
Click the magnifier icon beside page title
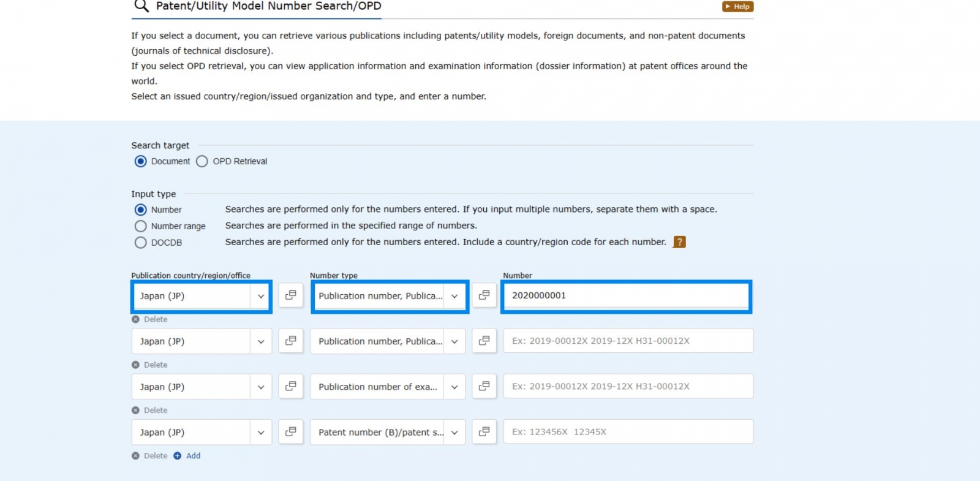[x=141, y=6]
